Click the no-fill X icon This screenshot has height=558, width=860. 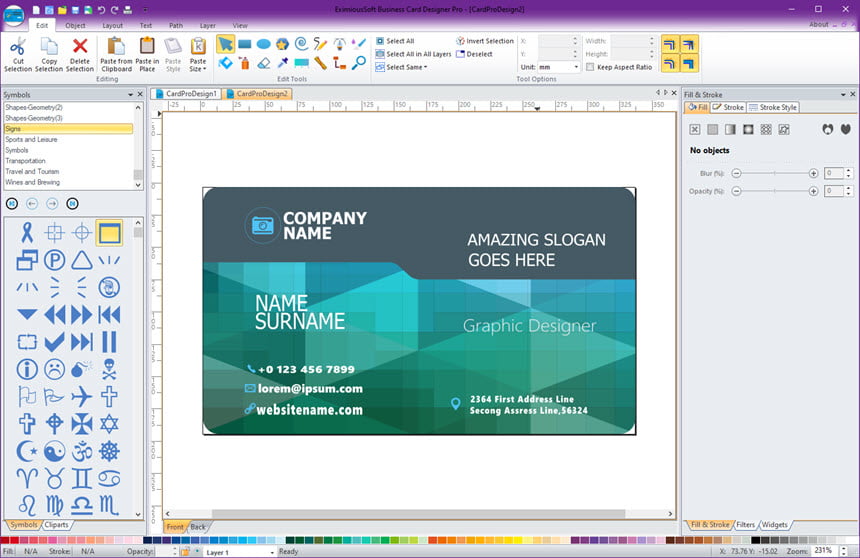695,129
